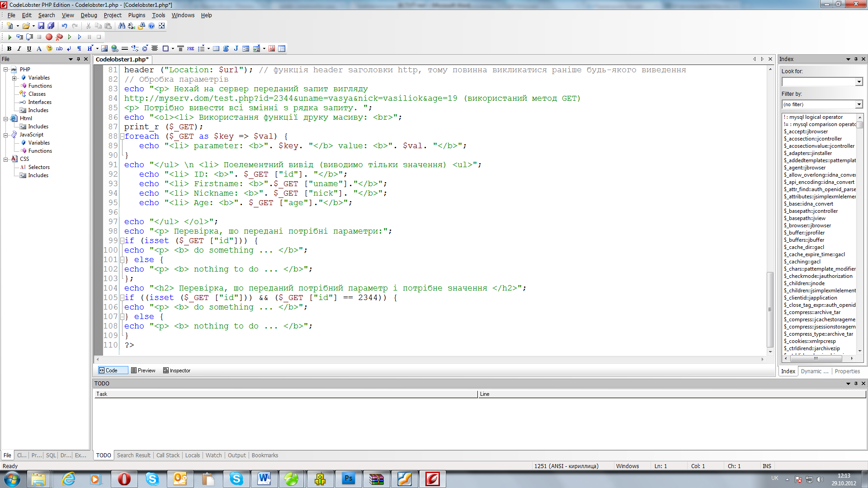Open the Plugins menu

(137, 15)
